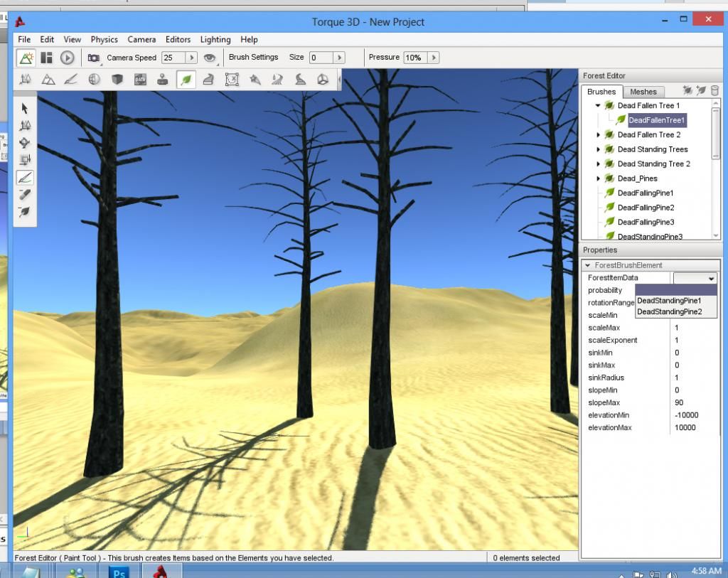728x578 pixels.
Task: Toggle the GUI Editor layout button
Action: tap(47, 58)
